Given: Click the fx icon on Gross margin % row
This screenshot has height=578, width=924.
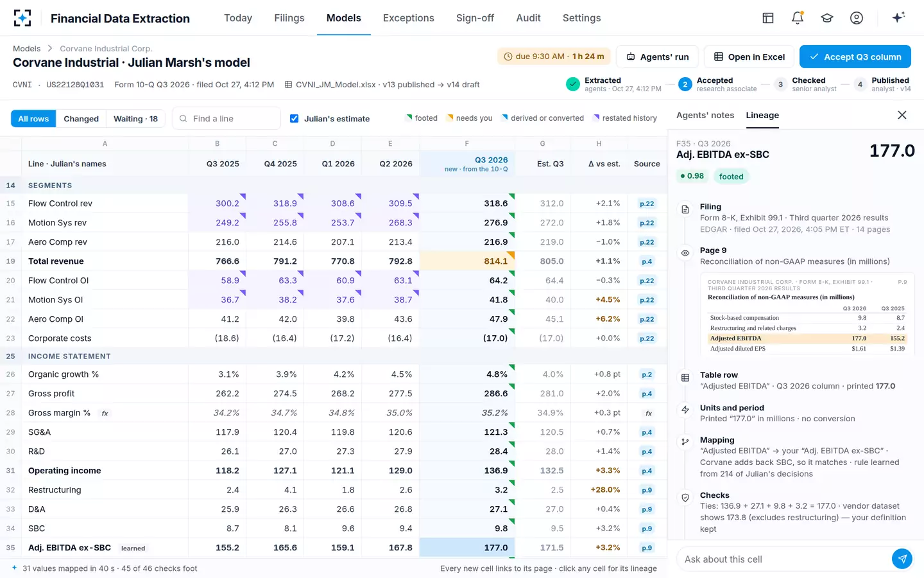Looking at the screenshot, I should click(105, 413).
